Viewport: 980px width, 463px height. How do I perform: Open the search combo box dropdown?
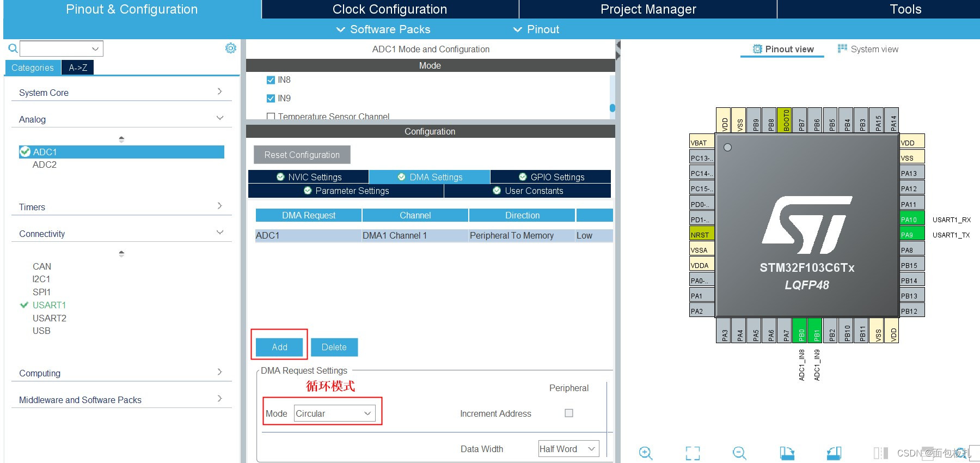tap(95, 48)
